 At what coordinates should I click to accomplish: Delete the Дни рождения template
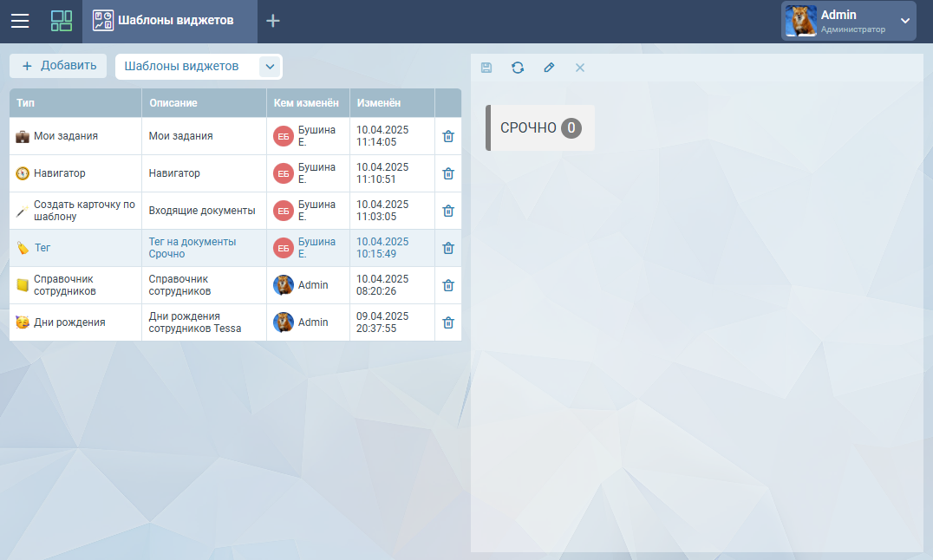[448, 322]
